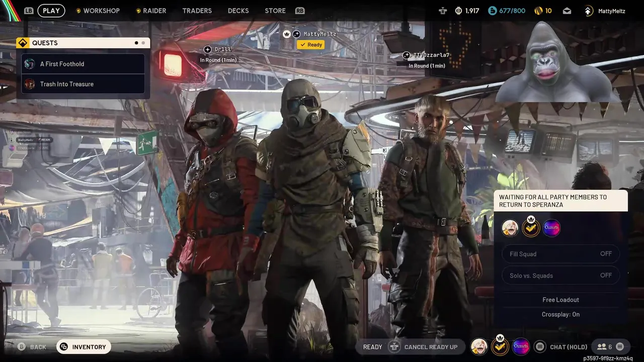Click the platform icon beside the MattyMeltz nameplate
The image size is (644, 362).
[x=296, y=34]
